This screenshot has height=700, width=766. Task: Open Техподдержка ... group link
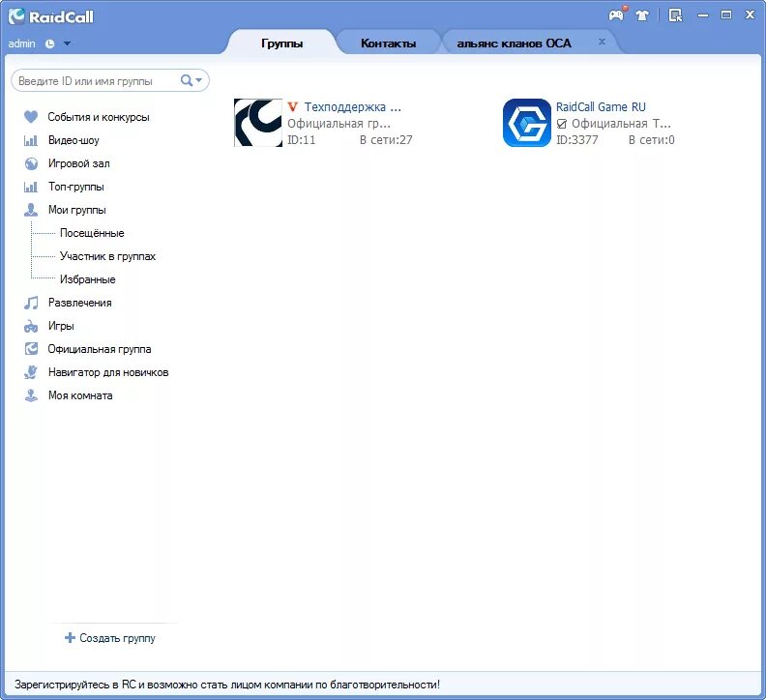(x=353, y=106)
